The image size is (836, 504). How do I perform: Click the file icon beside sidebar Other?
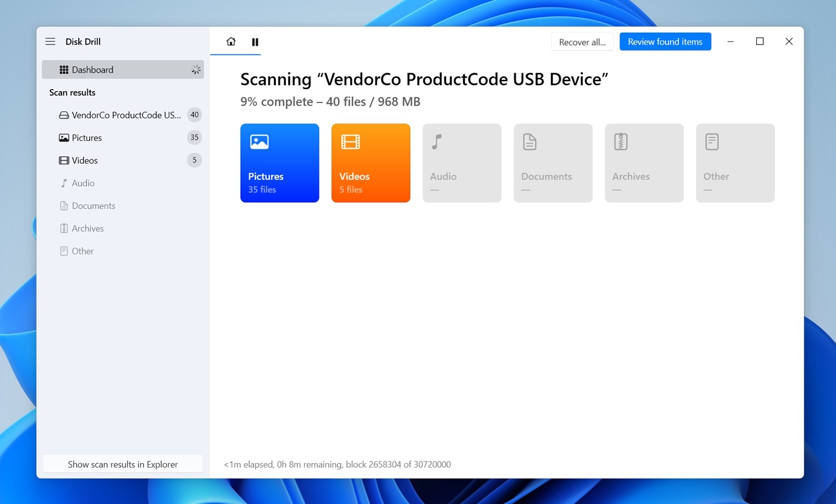click(64, 251)
